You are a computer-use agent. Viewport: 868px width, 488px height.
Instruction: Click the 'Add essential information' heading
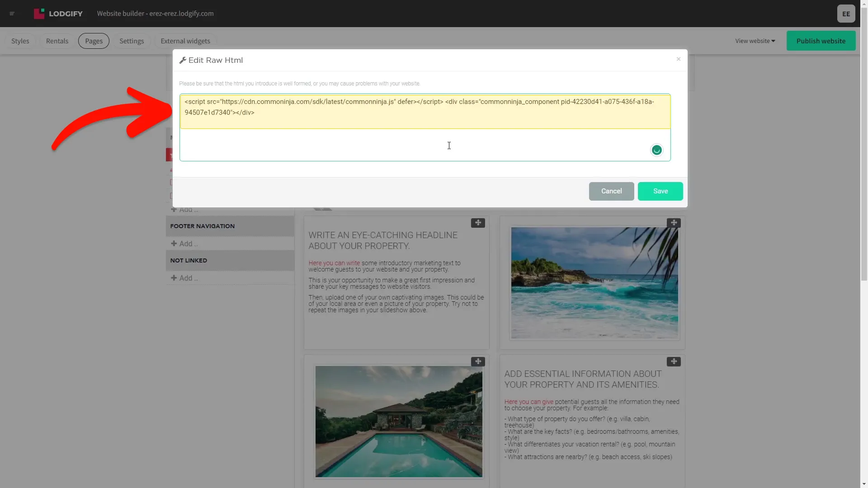583,379
